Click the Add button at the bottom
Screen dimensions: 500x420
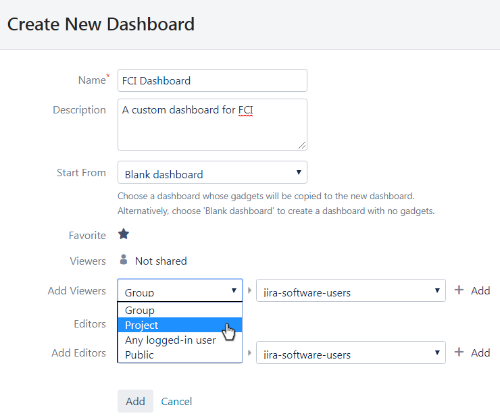tap(135, 401)
